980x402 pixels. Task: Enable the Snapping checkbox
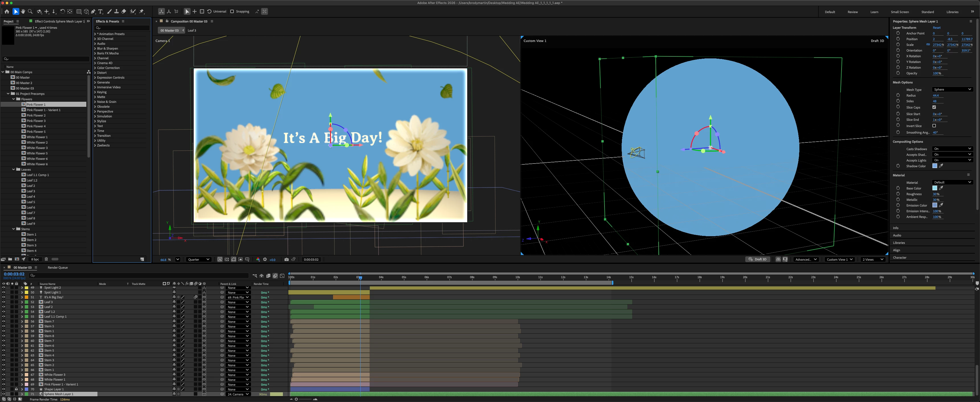point(232,11)
